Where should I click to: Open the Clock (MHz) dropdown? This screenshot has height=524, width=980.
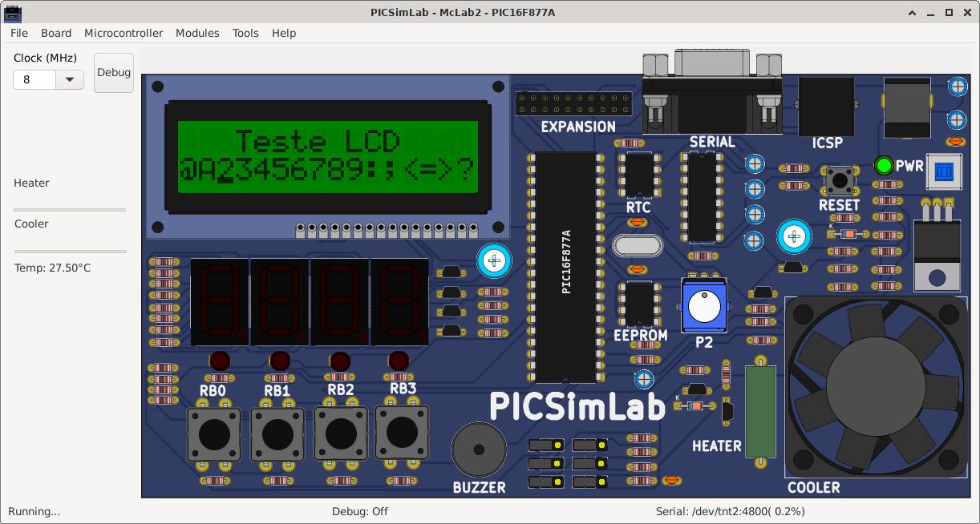tap(69, 79)
